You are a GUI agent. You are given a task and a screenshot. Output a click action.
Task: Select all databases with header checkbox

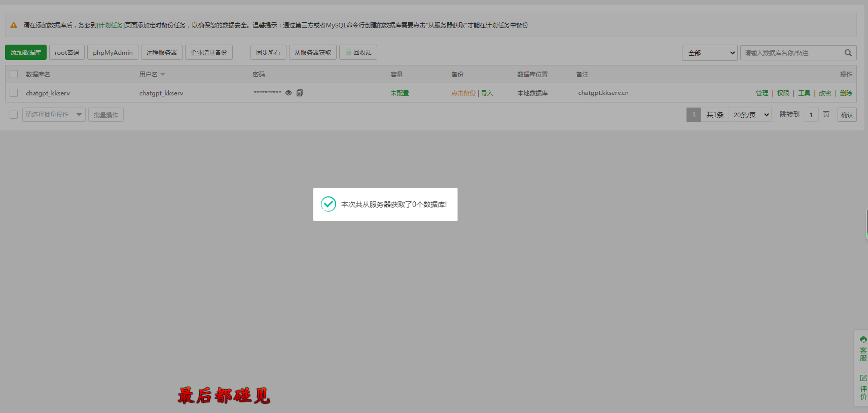[14, 74]
